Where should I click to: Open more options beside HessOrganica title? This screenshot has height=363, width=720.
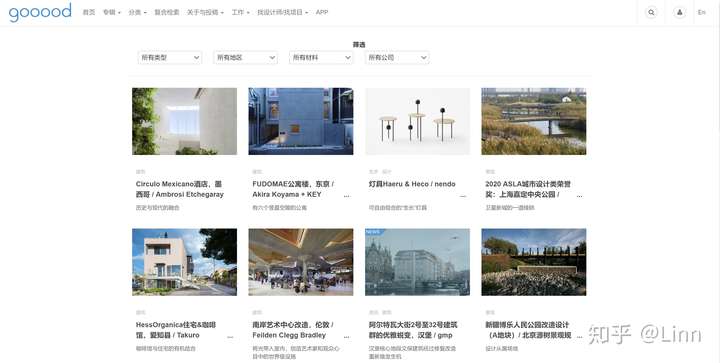pyautogui.click(x=230, y=337)
